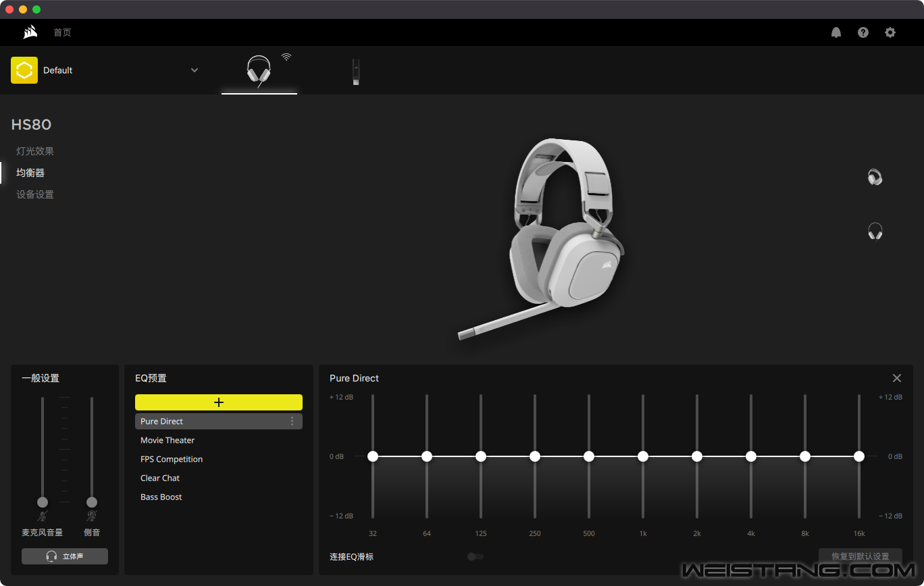924x586 pixels.
Task: Toggle the 连接EQ滑标 switch
Action: coord(476,557)
